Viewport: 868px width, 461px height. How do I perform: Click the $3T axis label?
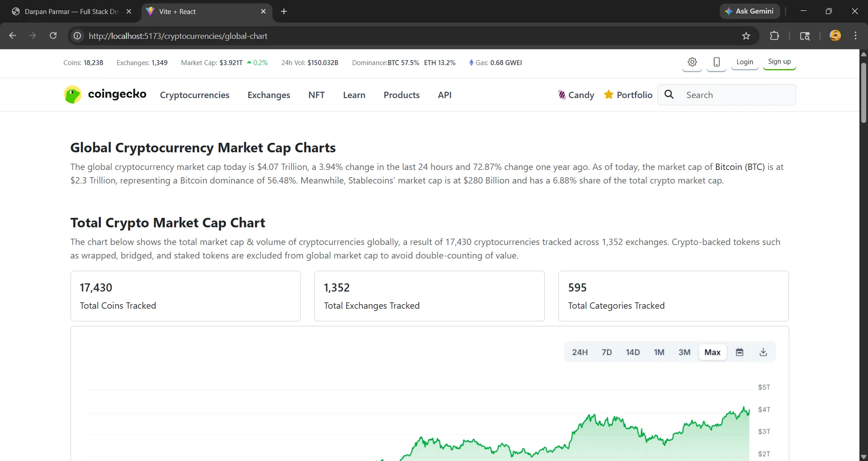pos(764,432)
